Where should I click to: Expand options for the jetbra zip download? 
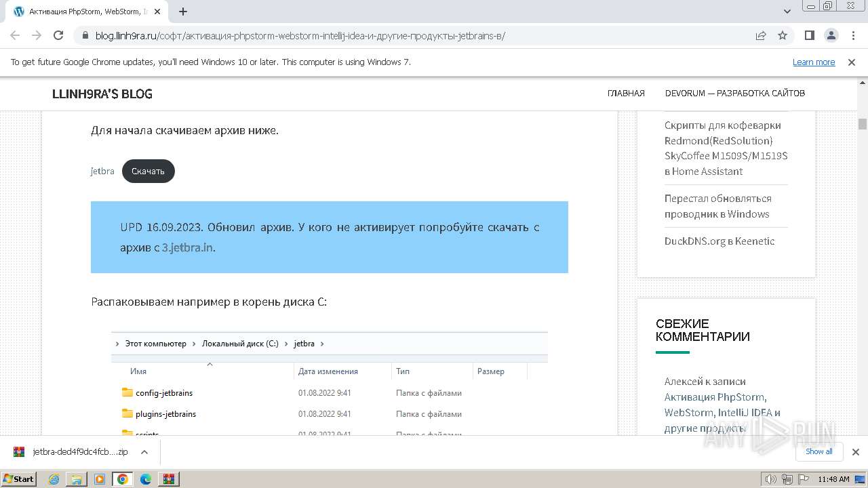pos(144,452)
